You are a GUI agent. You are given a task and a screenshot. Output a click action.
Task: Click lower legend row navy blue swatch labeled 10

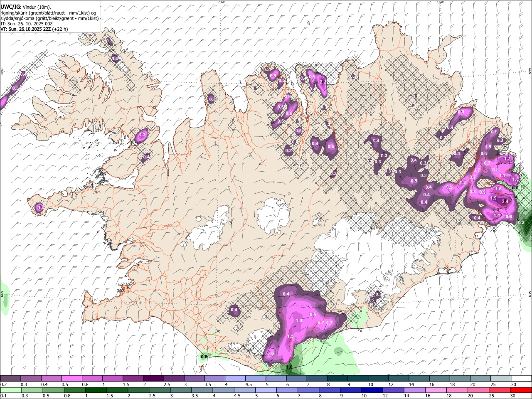[x=372, y=390]
